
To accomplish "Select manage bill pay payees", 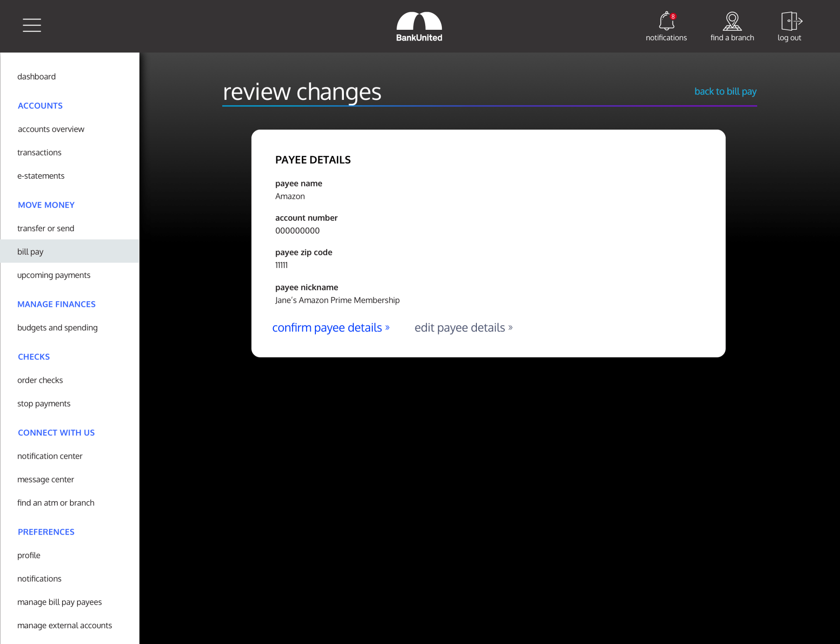I will [x=59, y=602].
